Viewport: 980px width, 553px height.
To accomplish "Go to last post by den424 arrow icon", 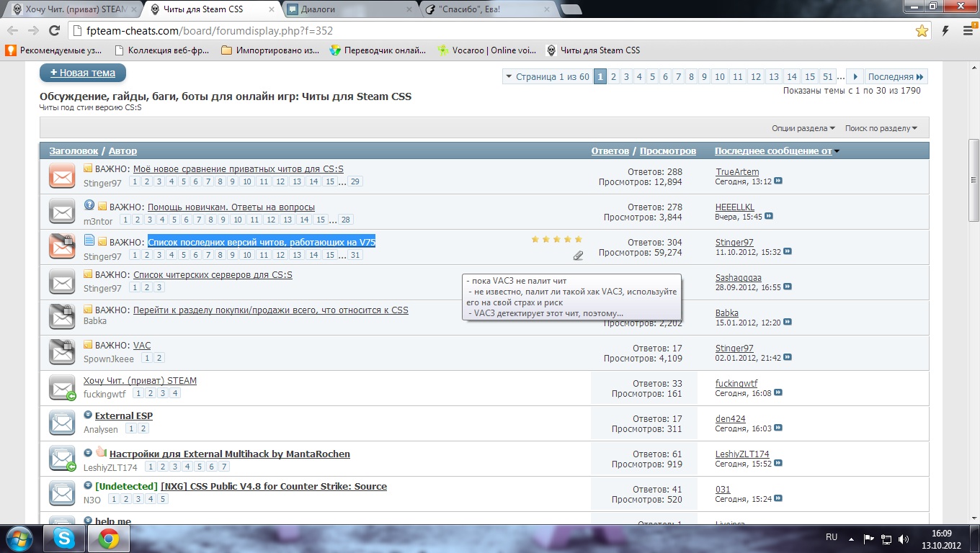I will (778, 428).
